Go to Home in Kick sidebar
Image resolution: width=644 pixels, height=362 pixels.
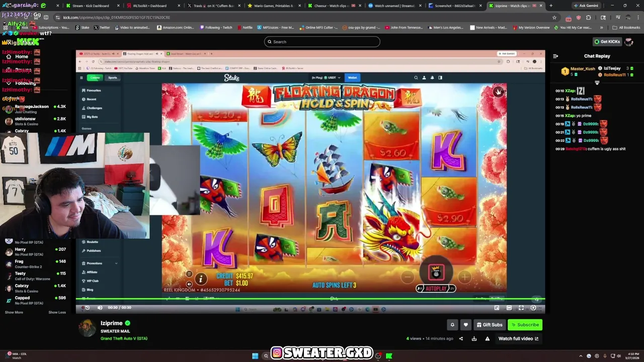pyautogui.click(x=21, y=57)
